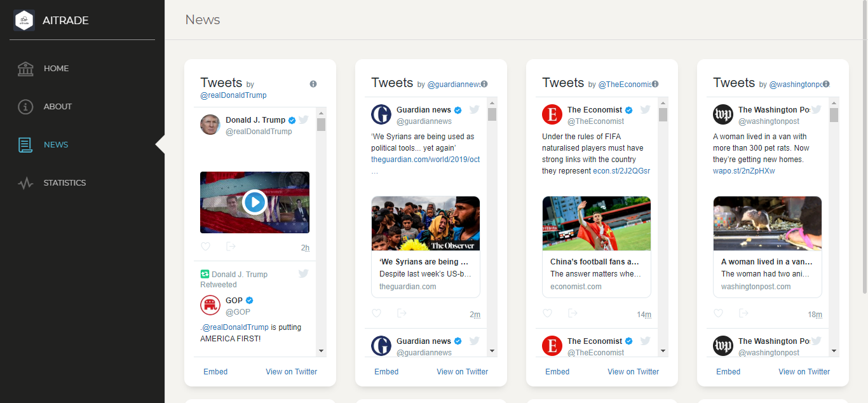Screen dimensions: 868x403
Task: Open China football fan photo
Action: [597, 223]
